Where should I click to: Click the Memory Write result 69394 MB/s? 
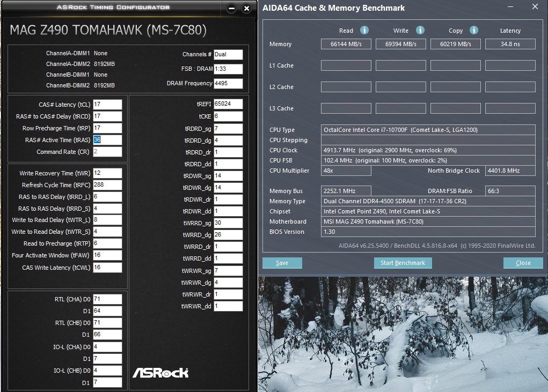click(x=401, y=44)
